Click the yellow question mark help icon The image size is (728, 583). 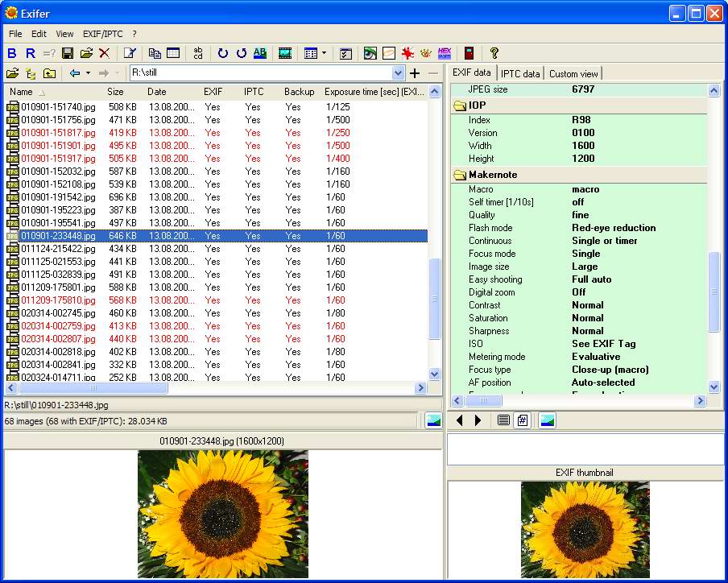click(x=494, y=54)
